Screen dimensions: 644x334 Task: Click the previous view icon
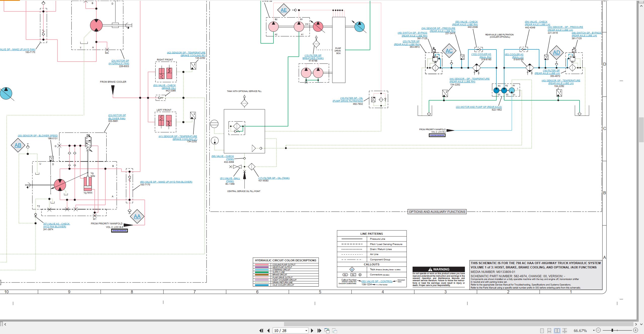point(327,330)
